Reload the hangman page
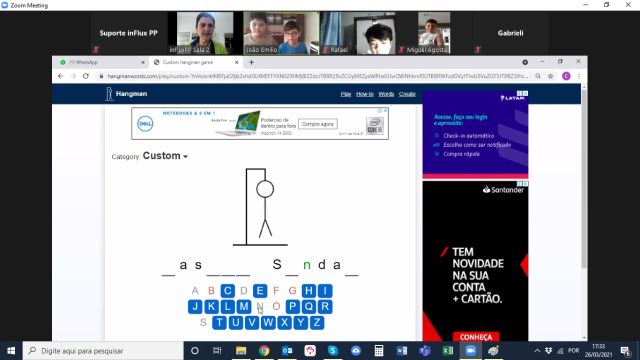The width and height of the screenshot is (640, 360). (x=86, y=76)
